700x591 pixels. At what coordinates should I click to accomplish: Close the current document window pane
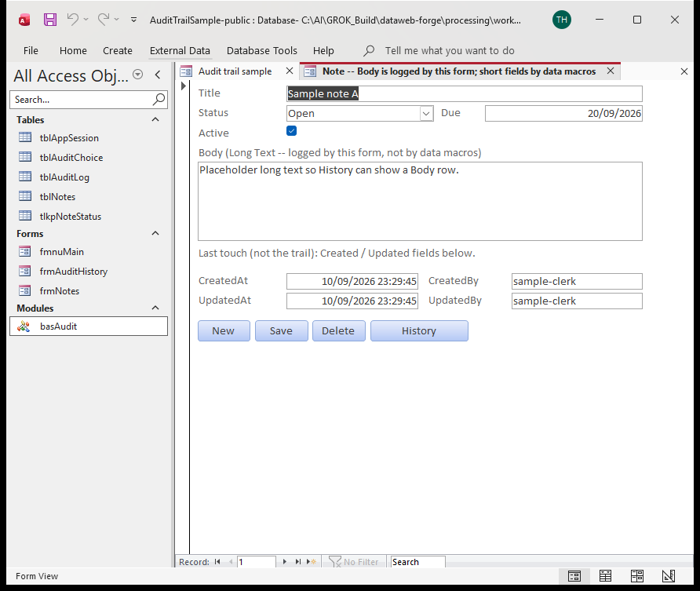[684, 71]
